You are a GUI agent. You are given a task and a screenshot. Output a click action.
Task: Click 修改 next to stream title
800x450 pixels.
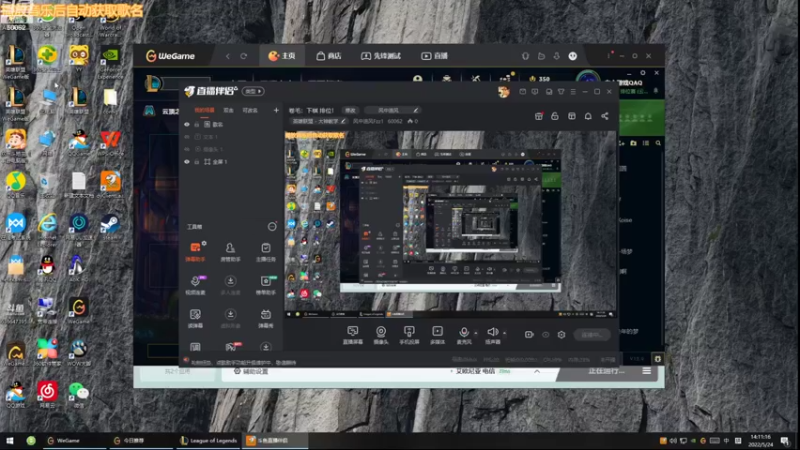tap(350, 110)
